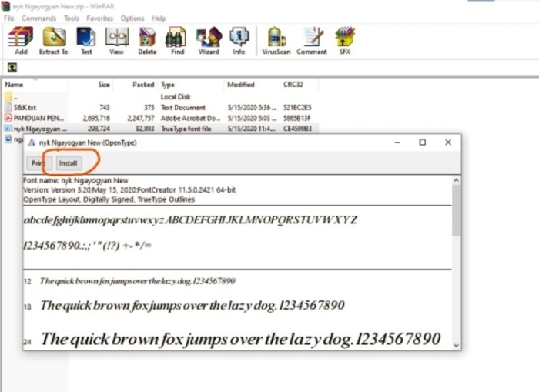This screenshot has width=539, height=392.
Task: Select the S&K.txt file icon
Action: point(8,107)
